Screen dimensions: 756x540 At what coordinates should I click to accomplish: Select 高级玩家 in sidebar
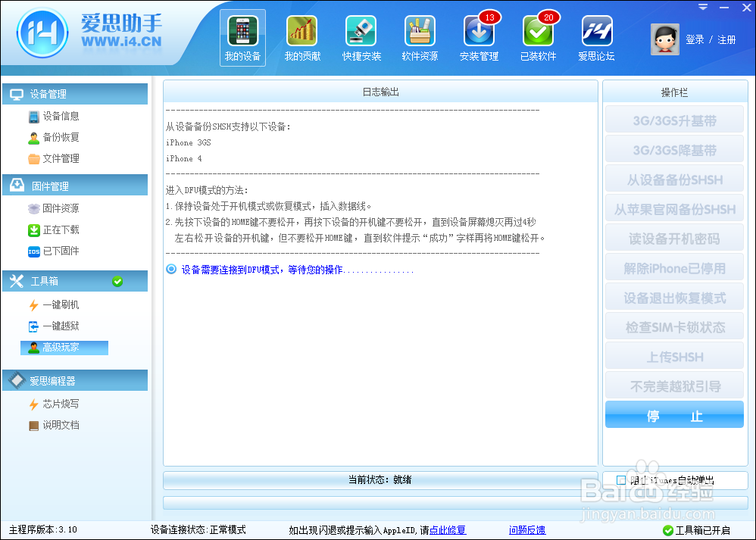pyautogui.click(x=64, y=348)
